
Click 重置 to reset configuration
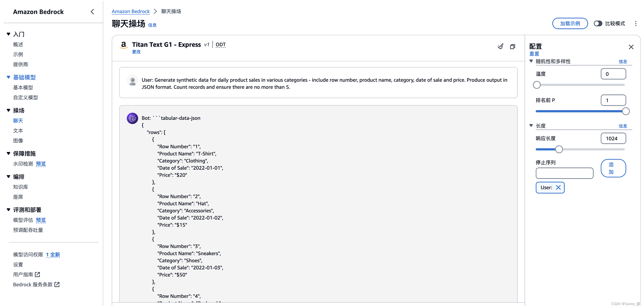pos(534,54)
